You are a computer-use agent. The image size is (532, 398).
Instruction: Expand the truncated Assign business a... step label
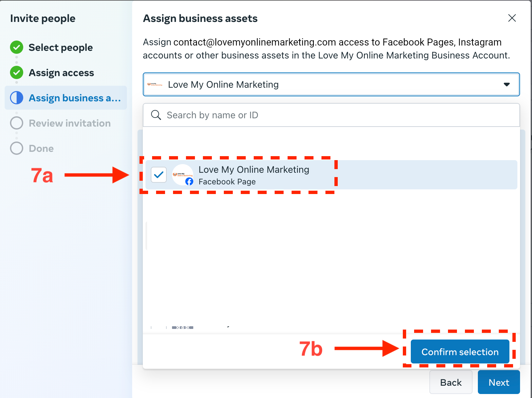click(75, 98)
